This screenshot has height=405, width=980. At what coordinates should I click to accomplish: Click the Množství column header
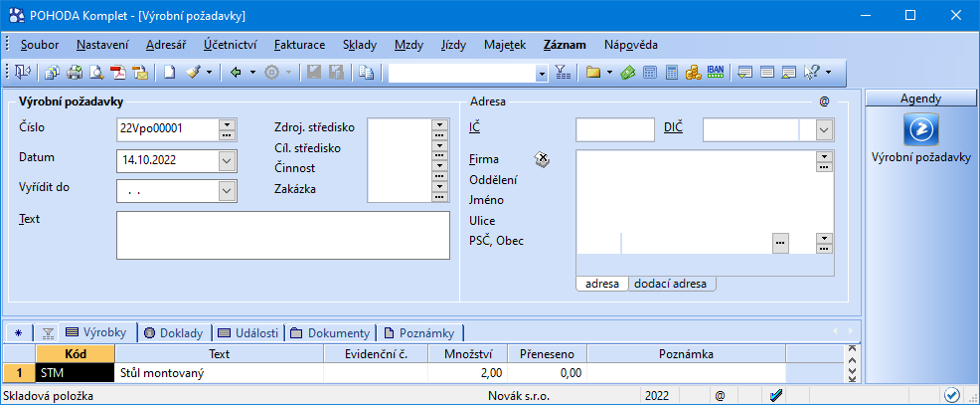pos(467,354)
